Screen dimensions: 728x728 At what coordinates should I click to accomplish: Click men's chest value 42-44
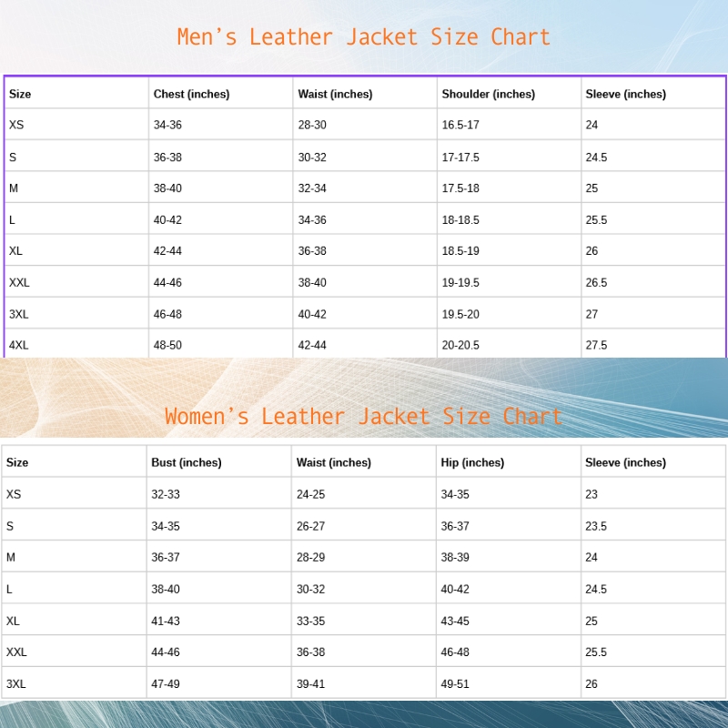click(167, 251)
